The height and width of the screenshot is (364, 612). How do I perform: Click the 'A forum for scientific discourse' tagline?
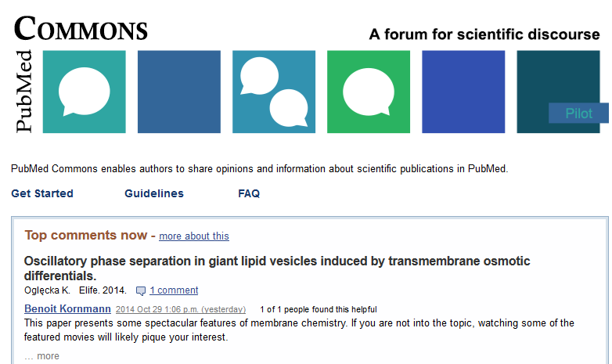coord(484,34)
